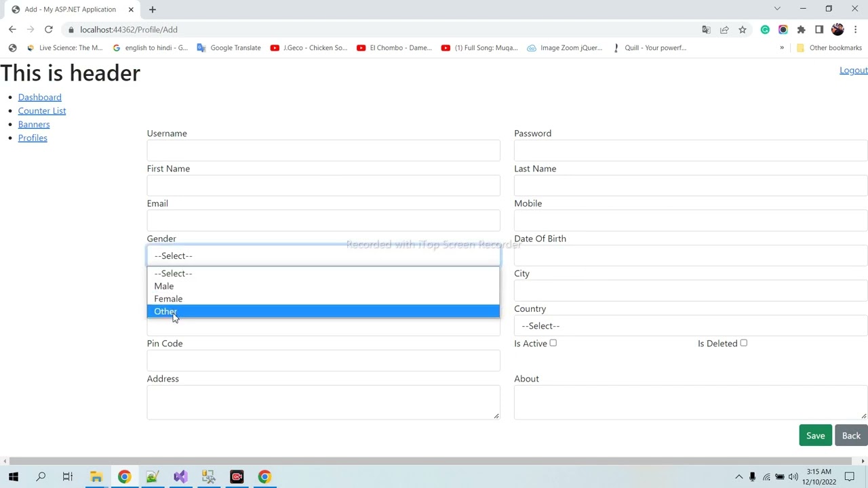Image resolution: width=868 pixels, height=488 pixels.
Task: Focus the Password field
Action: (x=691, y=150)
